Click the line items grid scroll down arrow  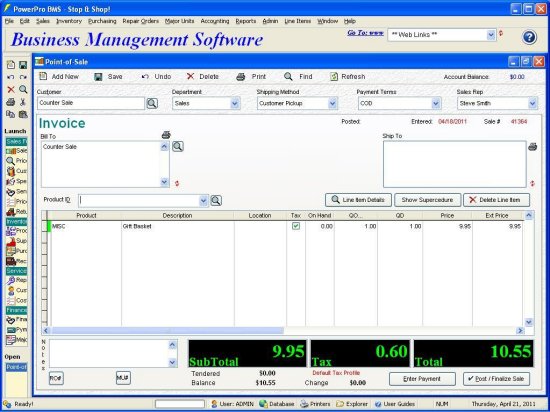click(x=529, y=322)
